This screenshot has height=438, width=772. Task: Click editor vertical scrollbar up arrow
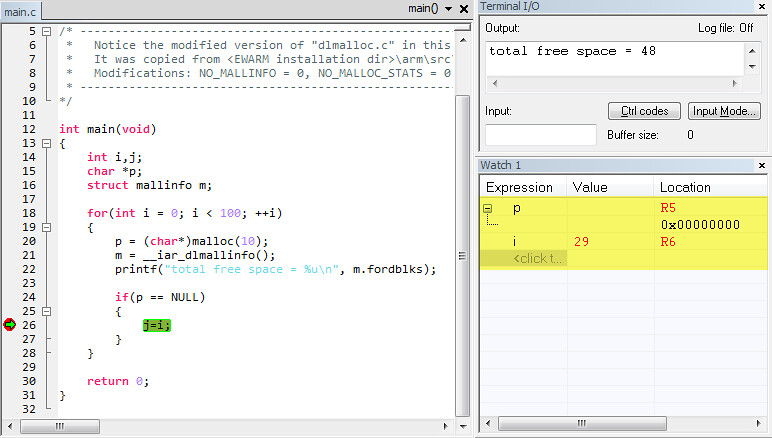[x=463, y=40]
